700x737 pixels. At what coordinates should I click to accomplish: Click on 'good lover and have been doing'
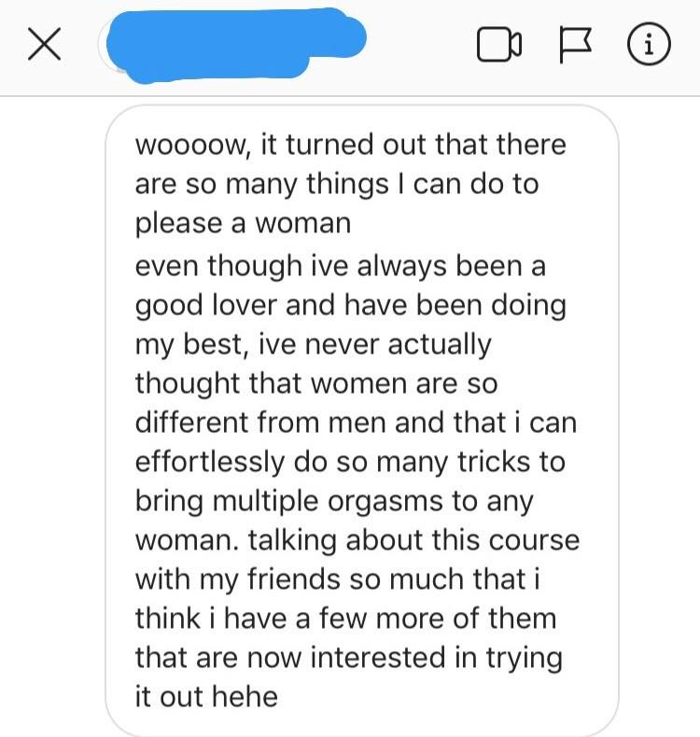[x=351, y=305]
